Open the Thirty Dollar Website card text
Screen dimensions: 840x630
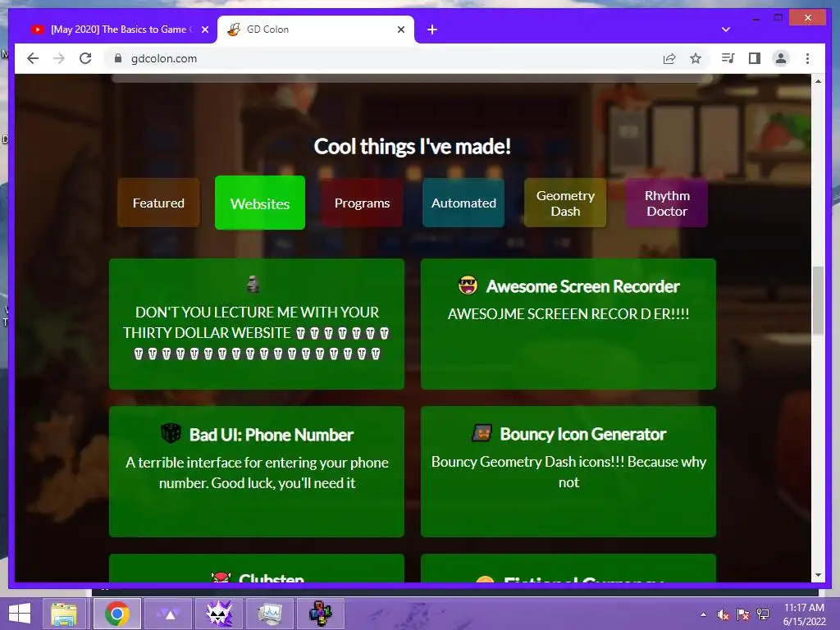pyautogui.click(x=257, y=333)
